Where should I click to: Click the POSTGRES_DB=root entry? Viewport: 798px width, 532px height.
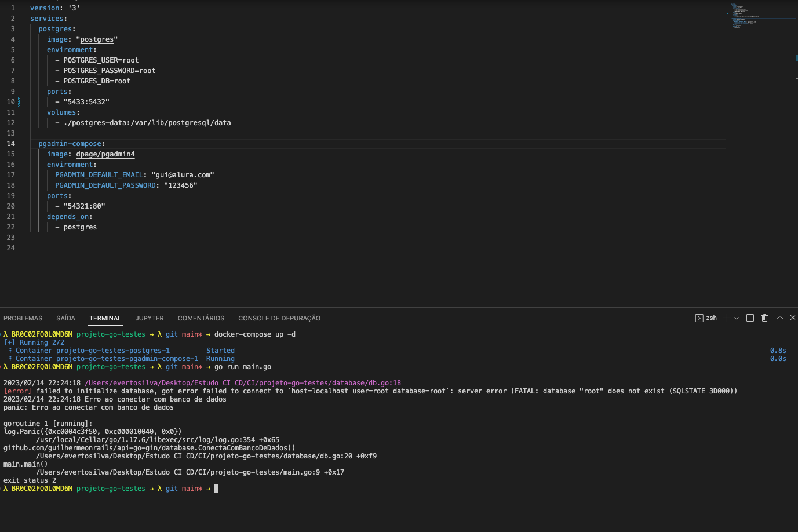(x=97, y=81)
